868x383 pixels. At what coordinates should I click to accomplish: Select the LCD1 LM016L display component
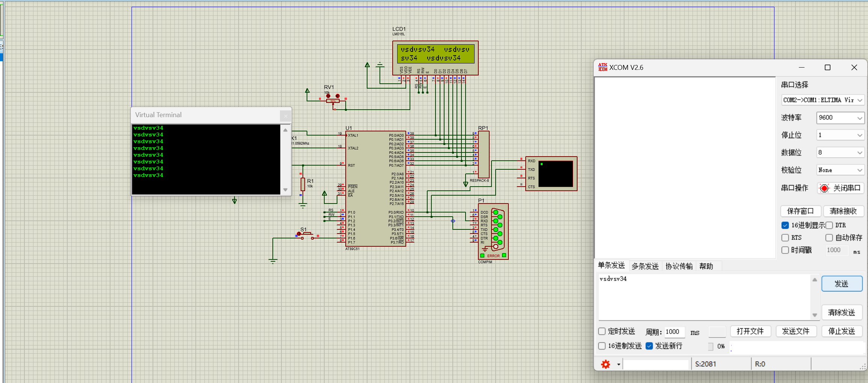(x=435, y=58)
